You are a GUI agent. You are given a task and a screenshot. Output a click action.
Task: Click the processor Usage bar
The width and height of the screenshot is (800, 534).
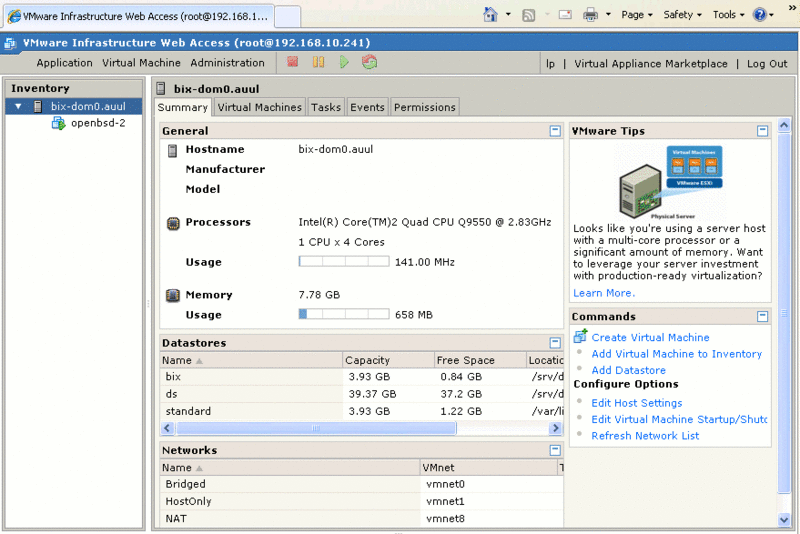(x=344, y=262)
